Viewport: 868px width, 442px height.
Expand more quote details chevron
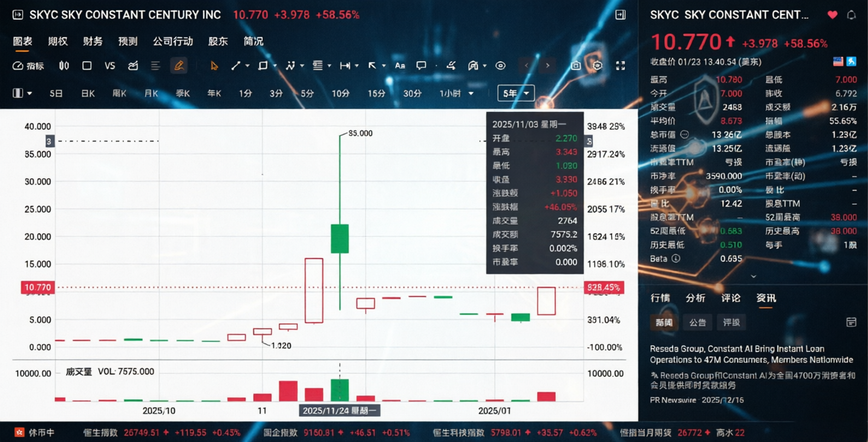753,276
